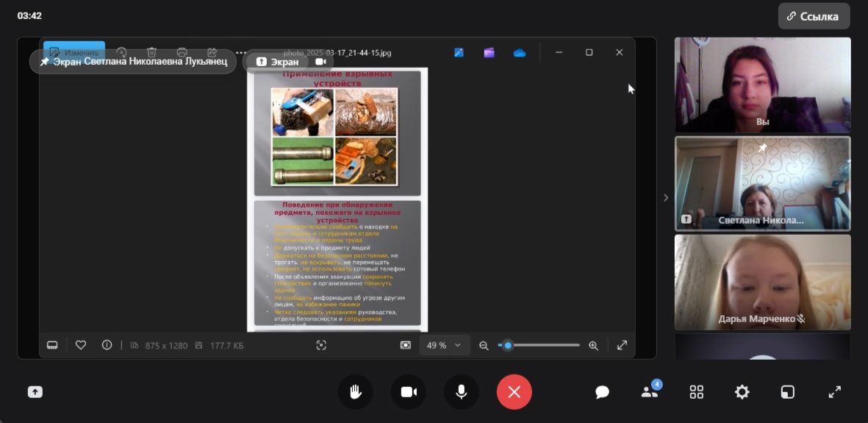Click the 177.7 КБ file size text
The width and height of the screenshot is (868, 423).
(226, 346)
